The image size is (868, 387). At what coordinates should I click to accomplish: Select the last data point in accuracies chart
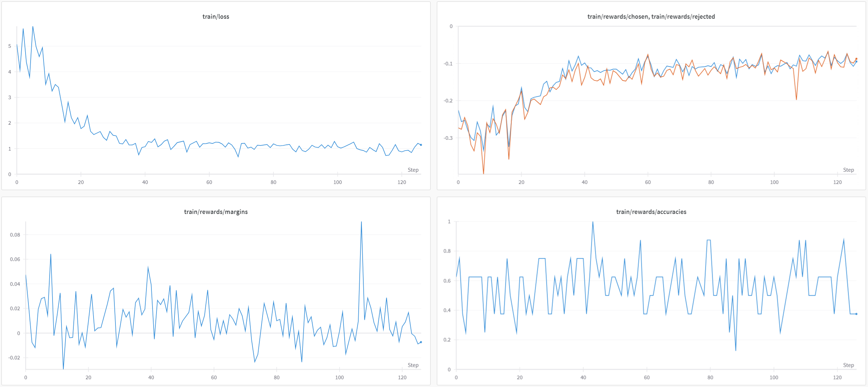(x=856, y=314)
